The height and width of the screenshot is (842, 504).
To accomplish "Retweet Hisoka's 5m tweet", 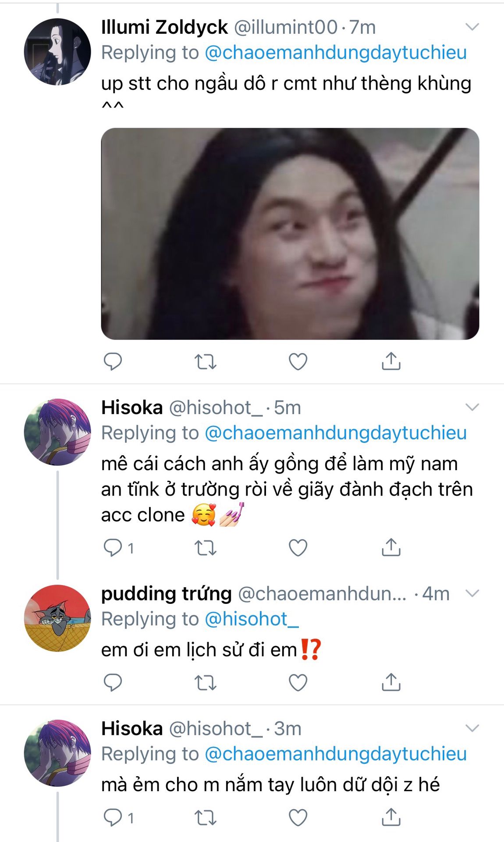I will [205, 548].
